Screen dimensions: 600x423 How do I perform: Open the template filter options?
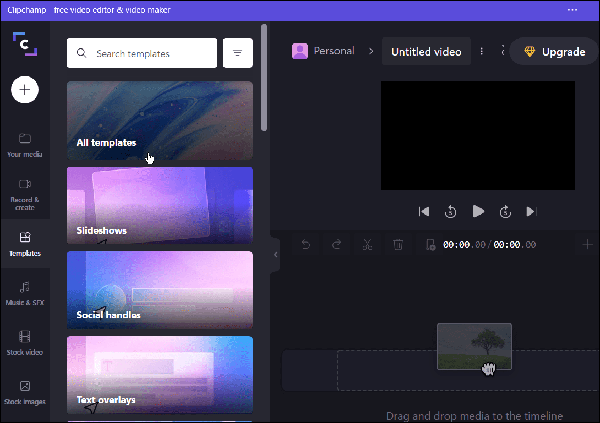[x=238, y=53]
